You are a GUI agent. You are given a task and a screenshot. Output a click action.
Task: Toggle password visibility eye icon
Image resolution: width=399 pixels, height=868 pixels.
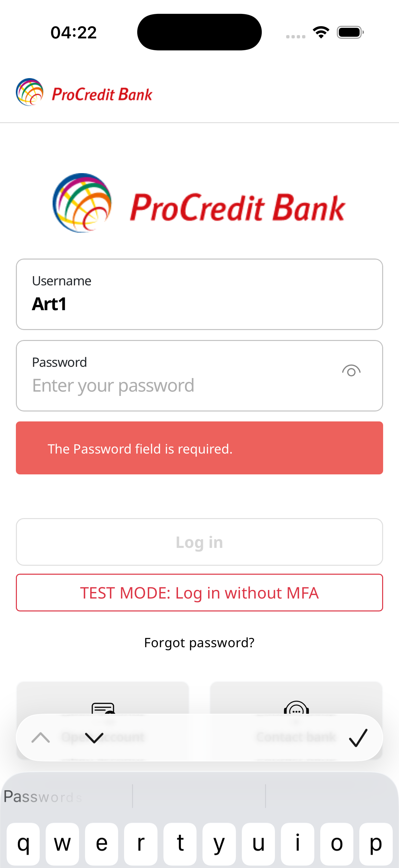click(x=351, y=371)
